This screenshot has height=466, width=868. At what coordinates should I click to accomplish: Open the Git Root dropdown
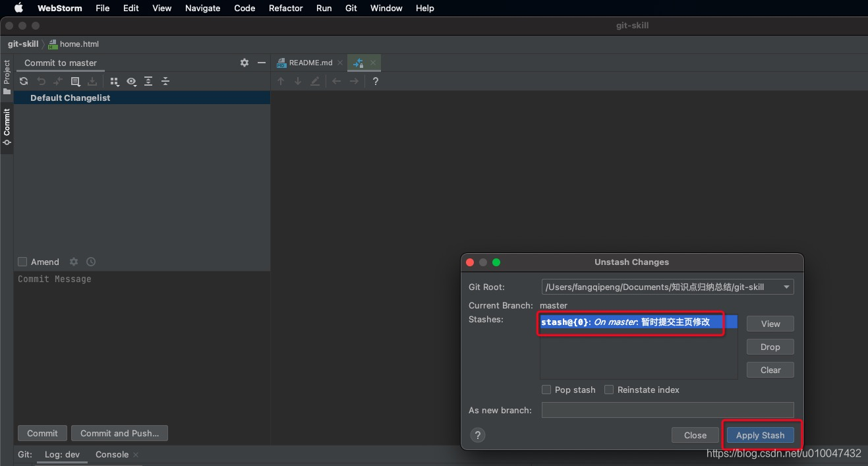786,287
